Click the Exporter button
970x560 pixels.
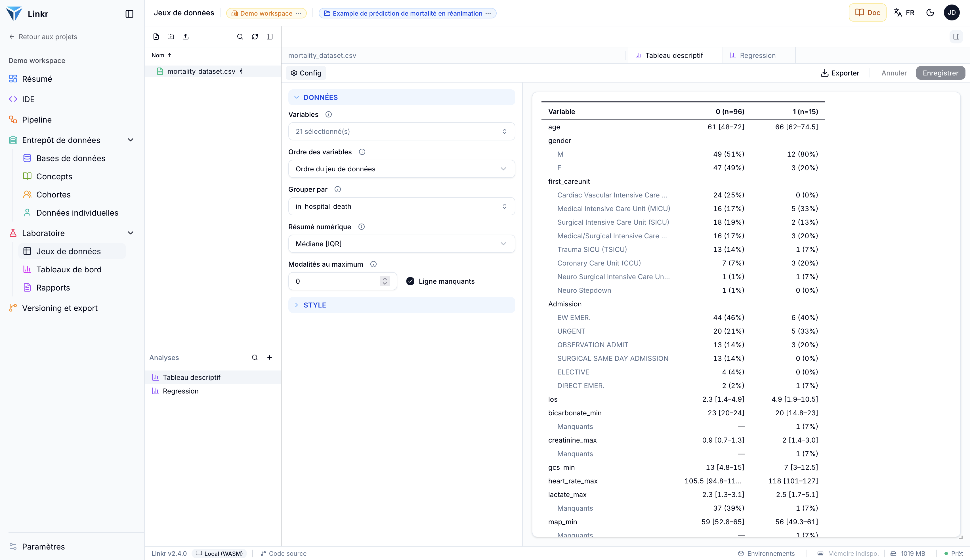839,73
